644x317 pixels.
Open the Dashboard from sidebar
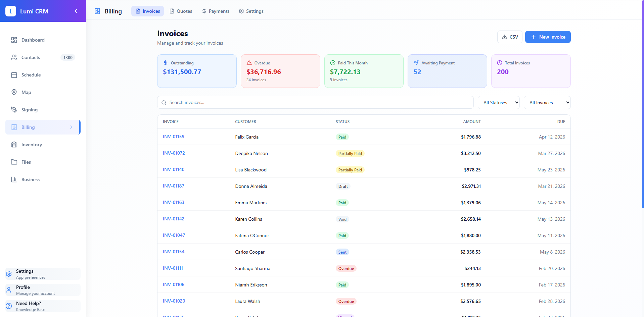pos(14,40)
